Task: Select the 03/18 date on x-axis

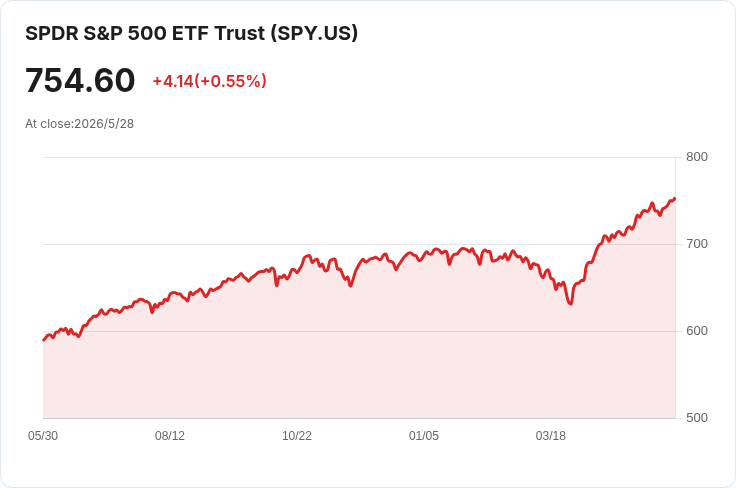Action: pos(551,436)
